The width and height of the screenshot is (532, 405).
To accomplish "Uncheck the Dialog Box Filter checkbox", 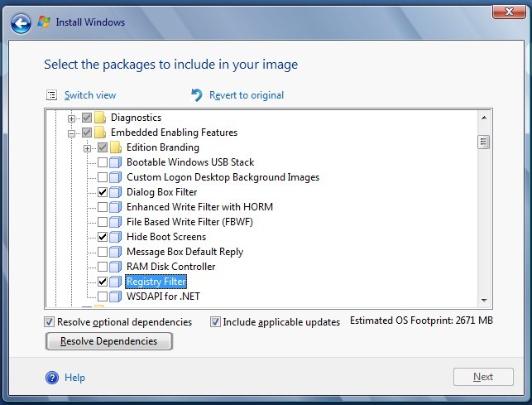I will [103, 192].
